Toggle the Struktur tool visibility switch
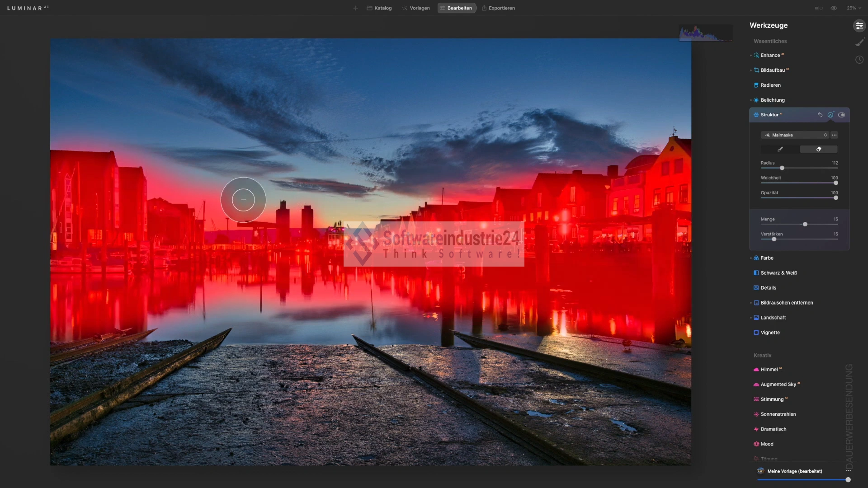 pos(841,115)
